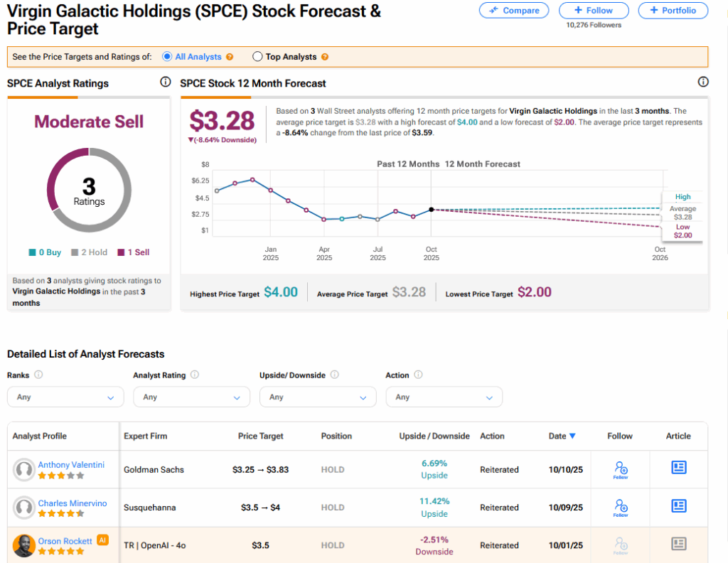The height and width of the screenshot is (563, 728).
Task: Expand the Ranks dropdown
Action: [x=65, y=397]
